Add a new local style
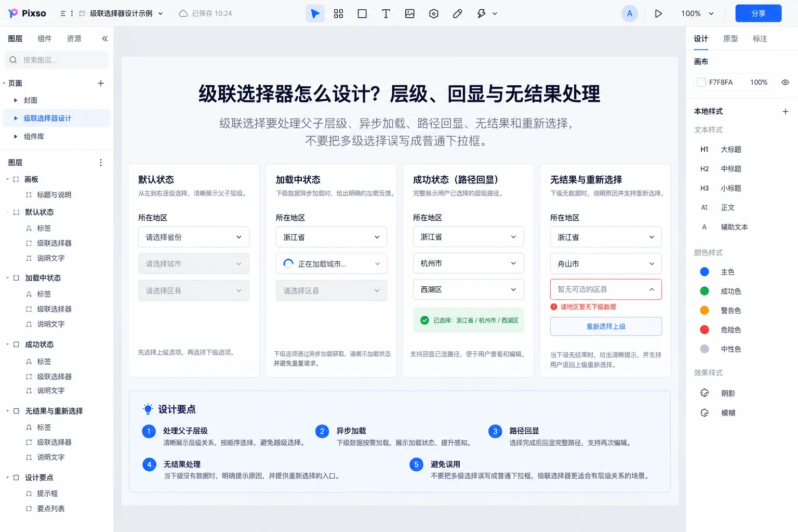 coord(786,111)
